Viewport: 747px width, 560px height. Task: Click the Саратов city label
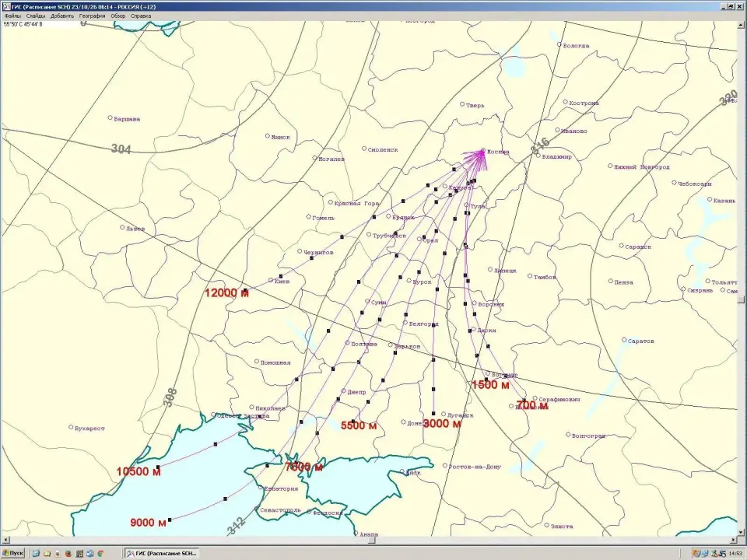[641, 341]
